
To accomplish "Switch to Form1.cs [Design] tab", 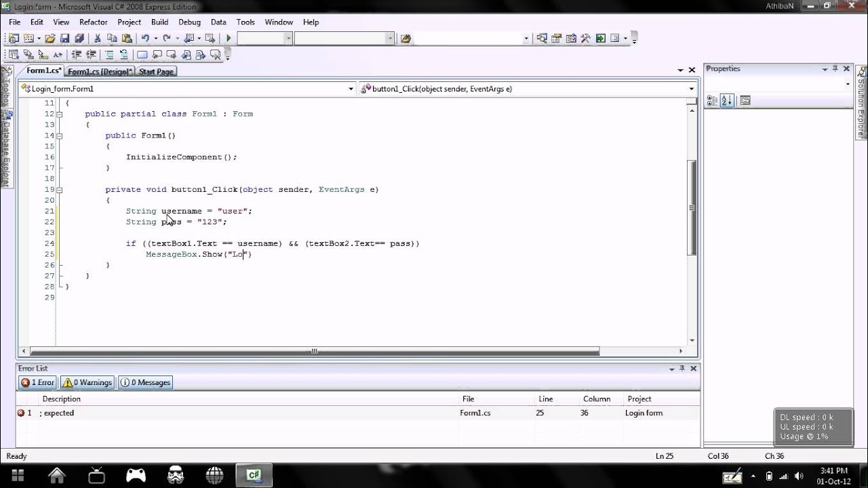I will (100, 71).
